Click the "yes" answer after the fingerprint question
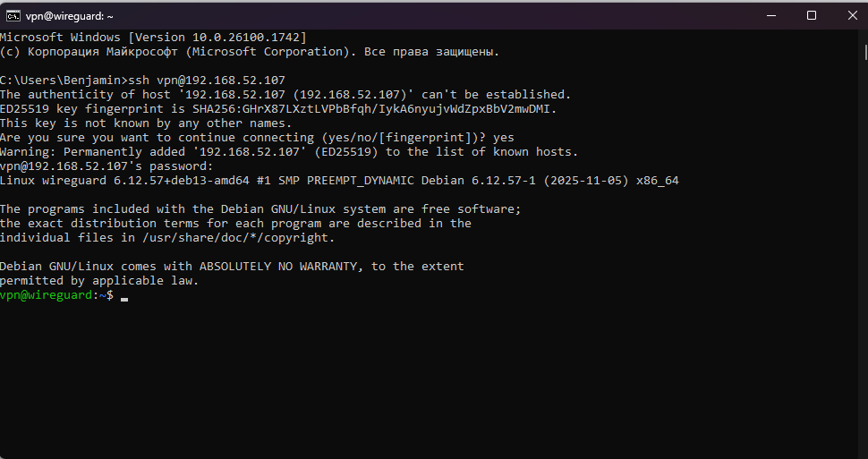Viewport: 868px width, 459px height. tap(504, 137)
